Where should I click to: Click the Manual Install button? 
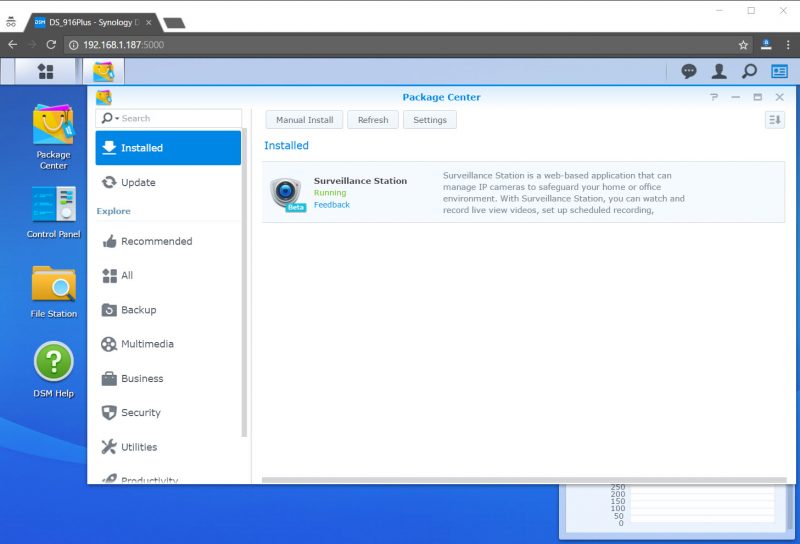click(x=305, y=120)
